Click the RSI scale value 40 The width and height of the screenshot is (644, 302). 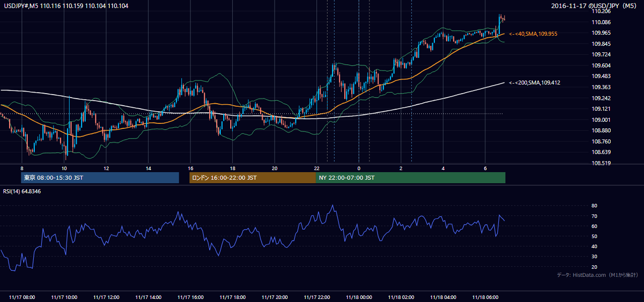pos(594,246)
